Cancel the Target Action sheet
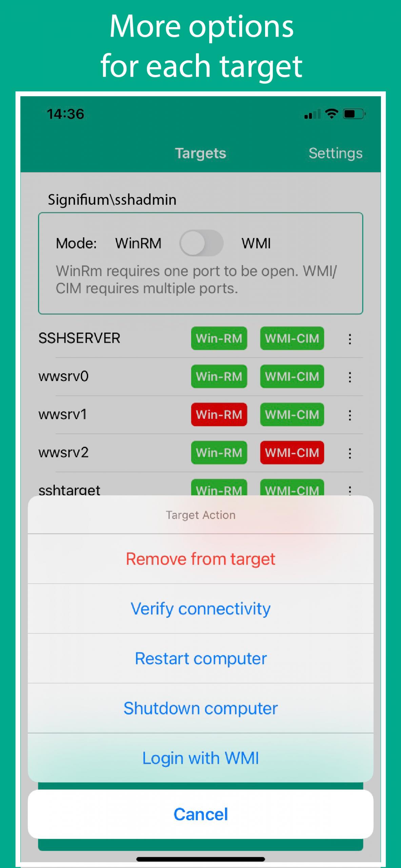 [201, 814]
